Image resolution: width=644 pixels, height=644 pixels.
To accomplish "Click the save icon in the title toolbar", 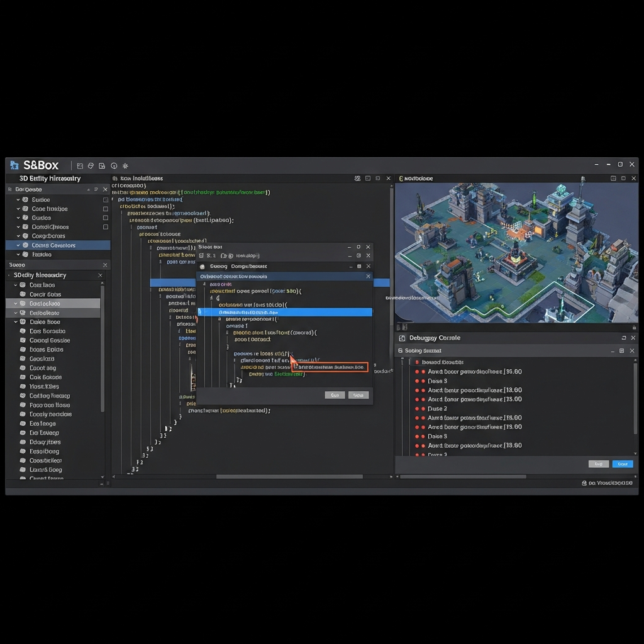I will (x=103, y=165).
